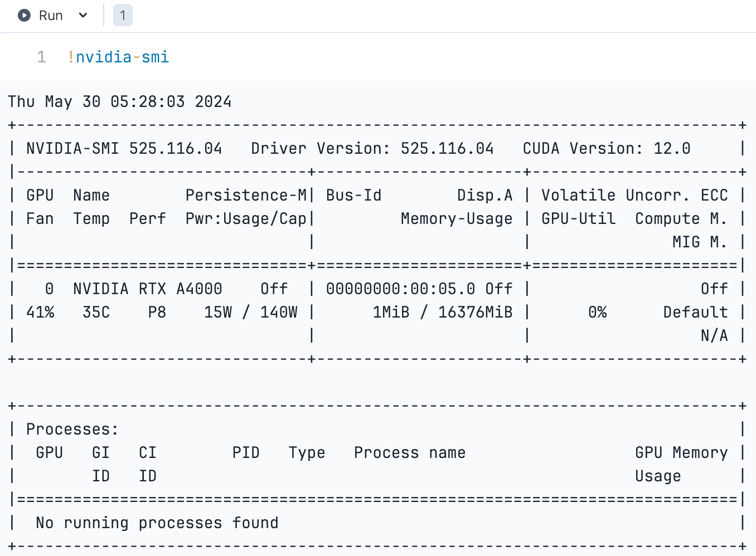Image resolution: width=756 pixels, height=556 pixels.
Task: Click the !nvidia-smi code line
Action: click(118, 57)
